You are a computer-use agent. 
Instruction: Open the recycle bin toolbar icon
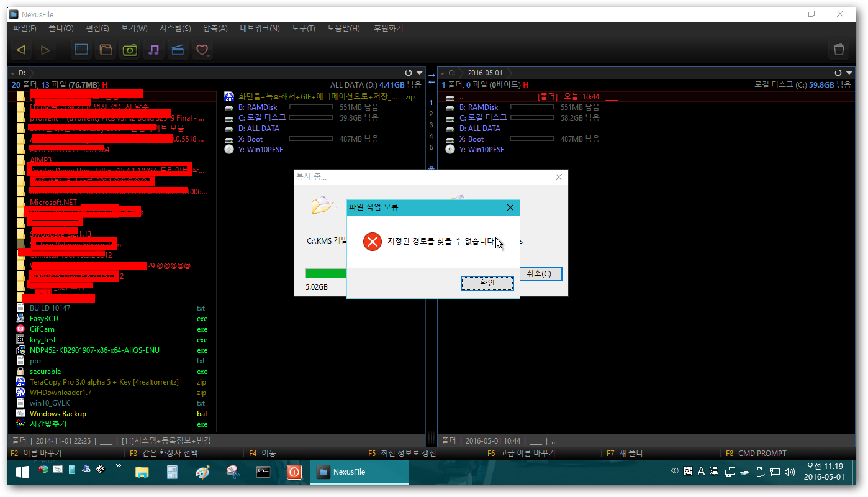tap(839, 50)
